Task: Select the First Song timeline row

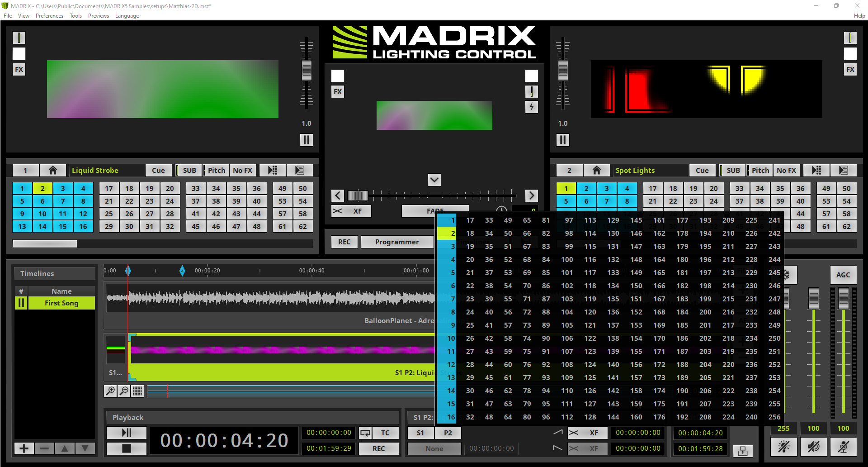Action: click(61, 303)
